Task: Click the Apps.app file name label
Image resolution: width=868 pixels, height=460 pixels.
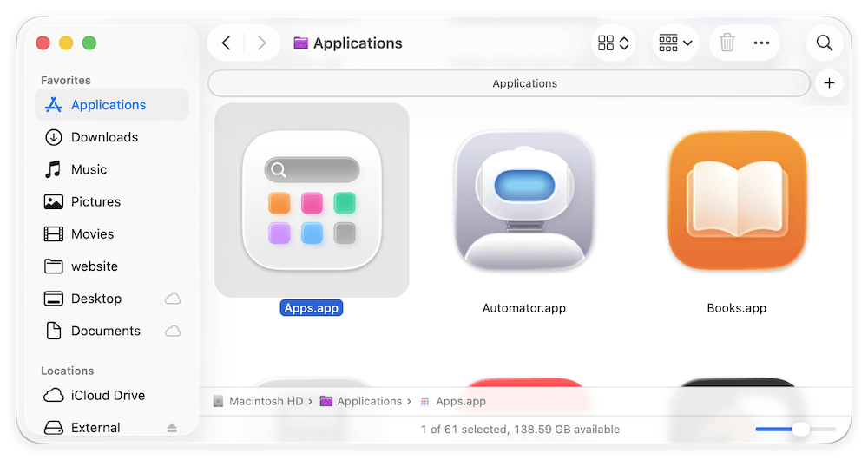Action: 311,308
